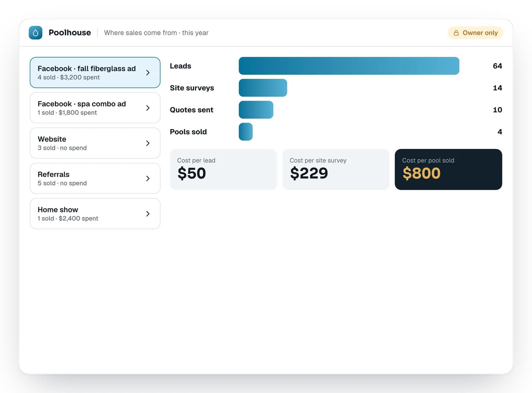Click the Leads funnel bar
The height and width of the screenshot is (393, 532).
tap(349, 66)
